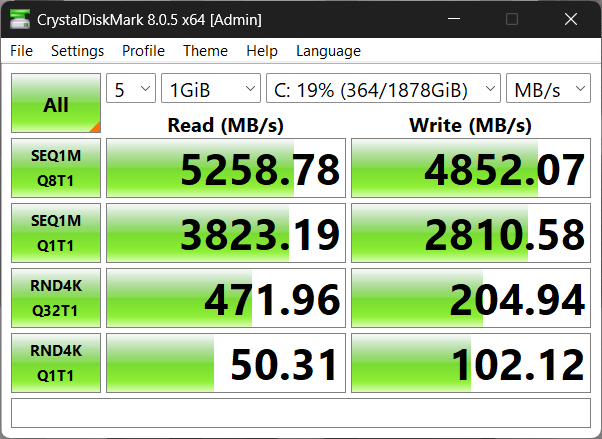Run the RND4K Q1T1 test

[56, 362]
